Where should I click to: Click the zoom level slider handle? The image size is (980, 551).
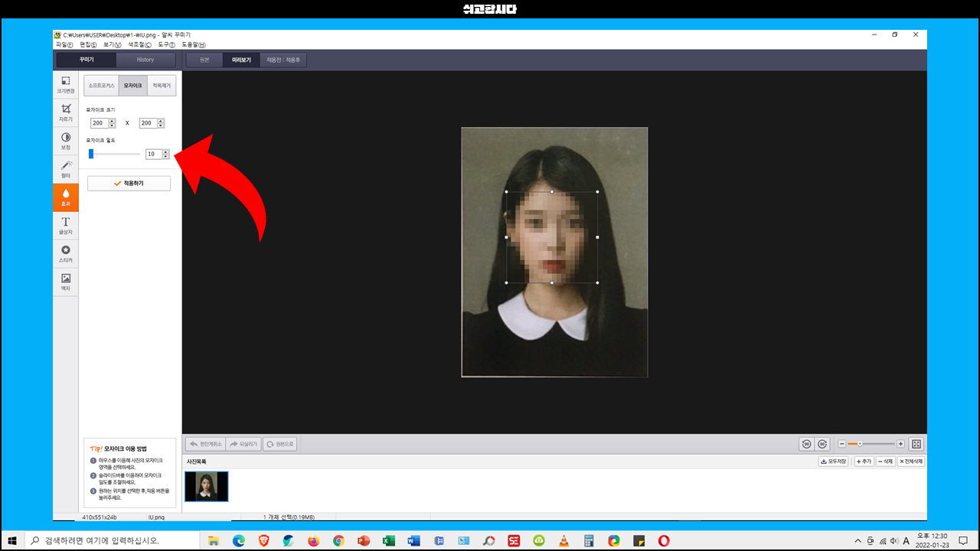click(x=860, y=444)
